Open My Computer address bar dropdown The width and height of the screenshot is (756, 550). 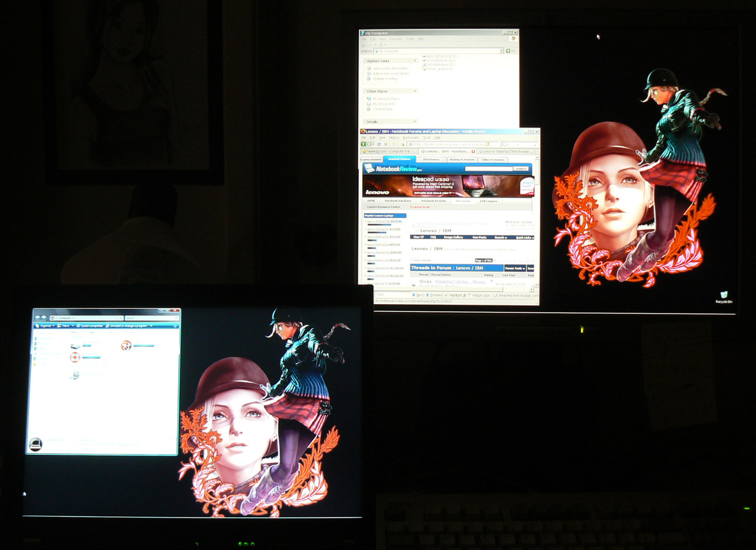[501, 51]
